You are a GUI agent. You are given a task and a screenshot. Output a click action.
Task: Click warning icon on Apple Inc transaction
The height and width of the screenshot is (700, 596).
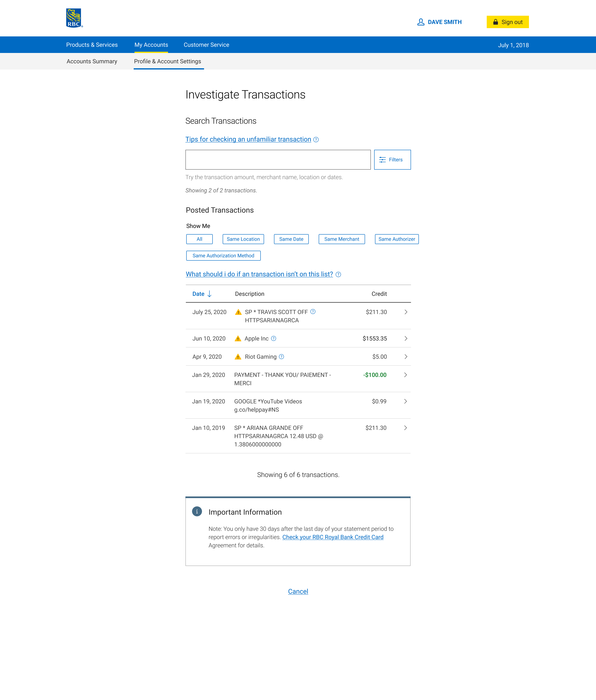click(238, 338)
